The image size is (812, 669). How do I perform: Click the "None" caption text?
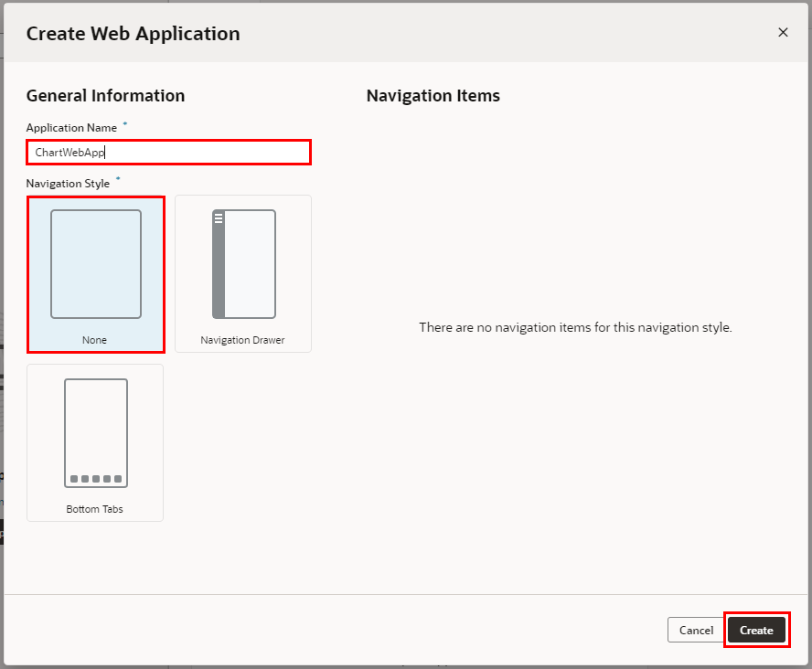[x=95, y=340]
